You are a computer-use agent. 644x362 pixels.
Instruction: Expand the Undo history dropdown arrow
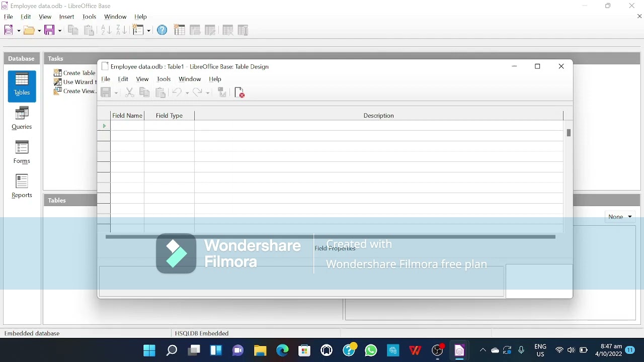[187, 93]
